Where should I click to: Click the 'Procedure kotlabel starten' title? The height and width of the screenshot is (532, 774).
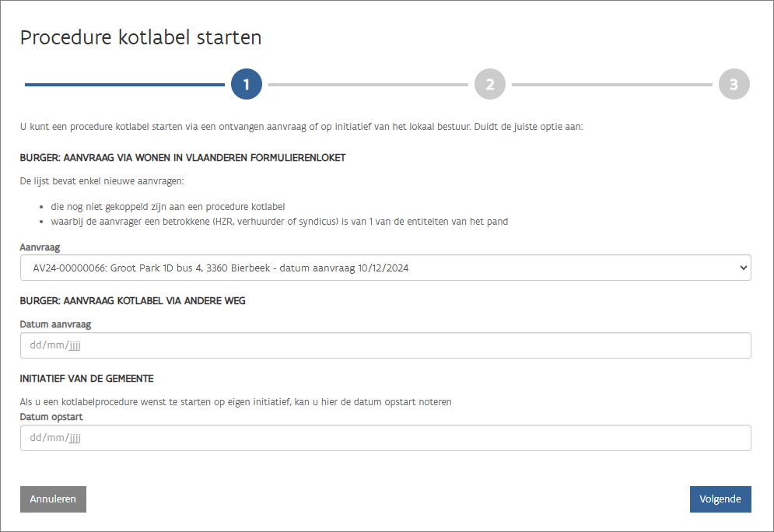pyautogui.click(x=141, y=37)
